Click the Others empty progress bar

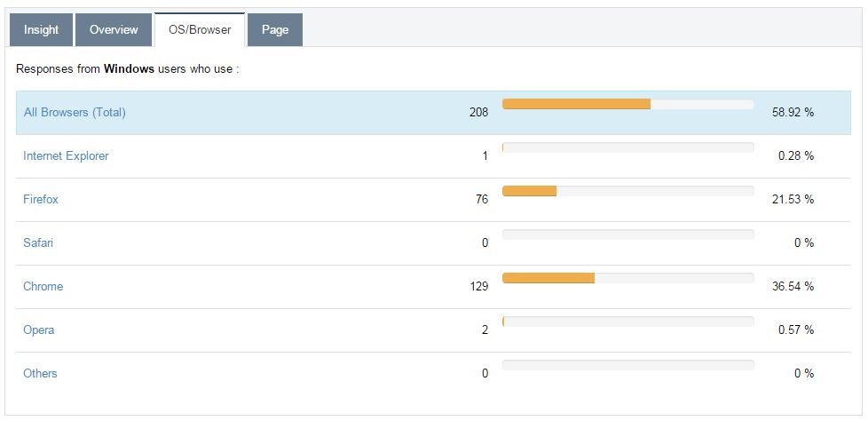pos(627,365)
